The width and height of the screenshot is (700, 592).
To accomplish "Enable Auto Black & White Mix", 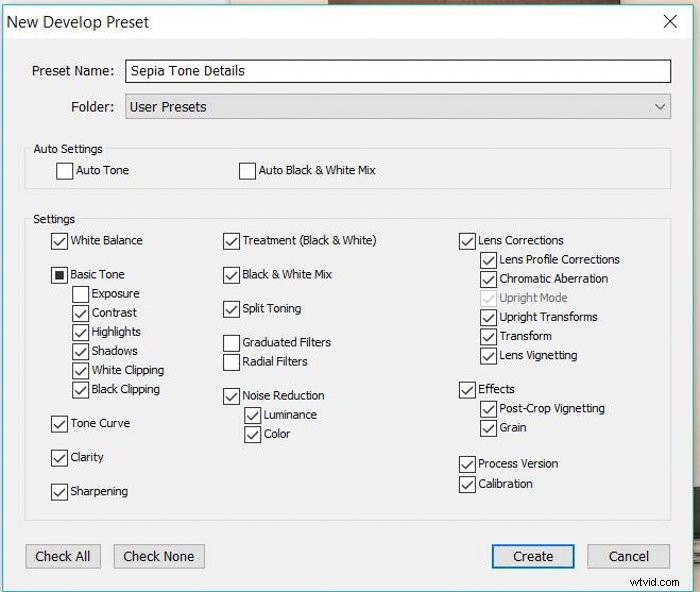I will click(247, 171).
